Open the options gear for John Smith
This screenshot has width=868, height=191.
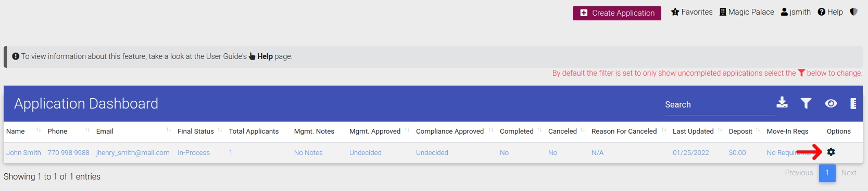pos(831,152)
